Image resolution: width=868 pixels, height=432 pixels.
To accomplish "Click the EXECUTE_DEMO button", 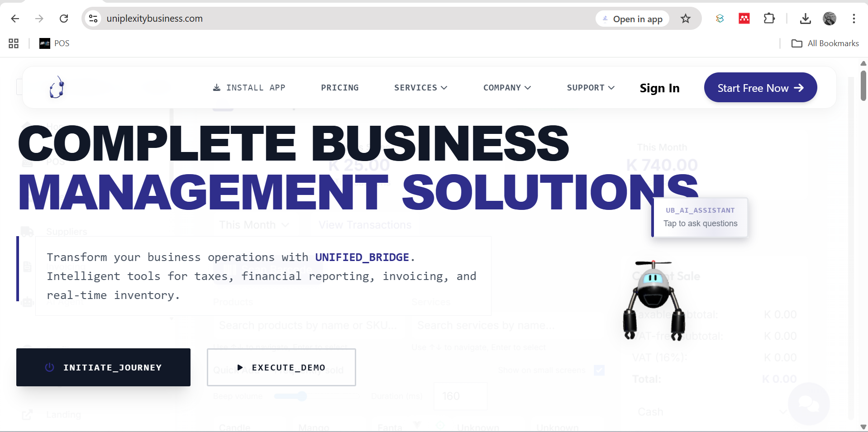I will 281,367.
